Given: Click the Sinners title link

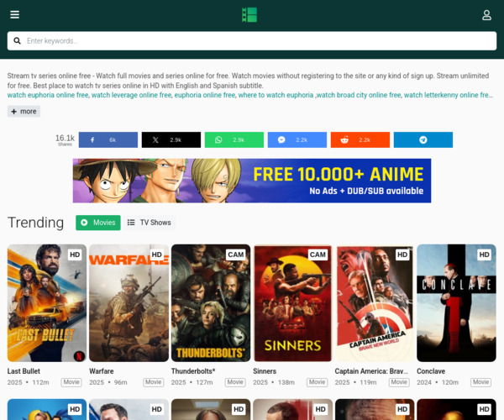Looking at the screenshot, I should [265, 371].
